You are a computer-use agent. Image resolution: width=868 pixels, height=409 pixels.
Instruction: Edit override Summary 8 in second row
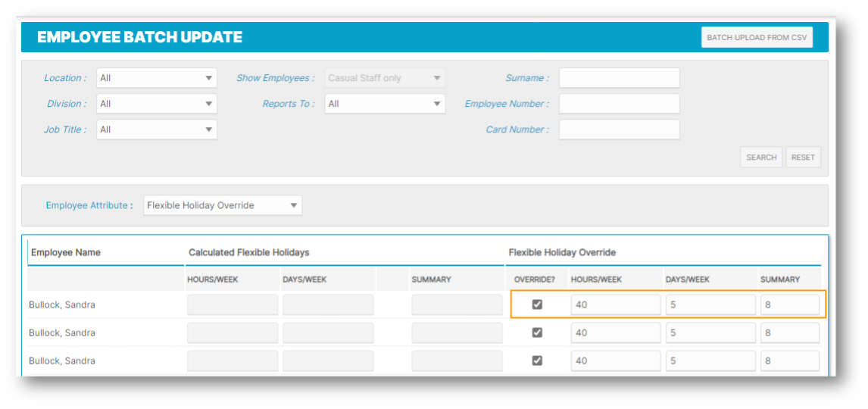(x=790, y=333)
